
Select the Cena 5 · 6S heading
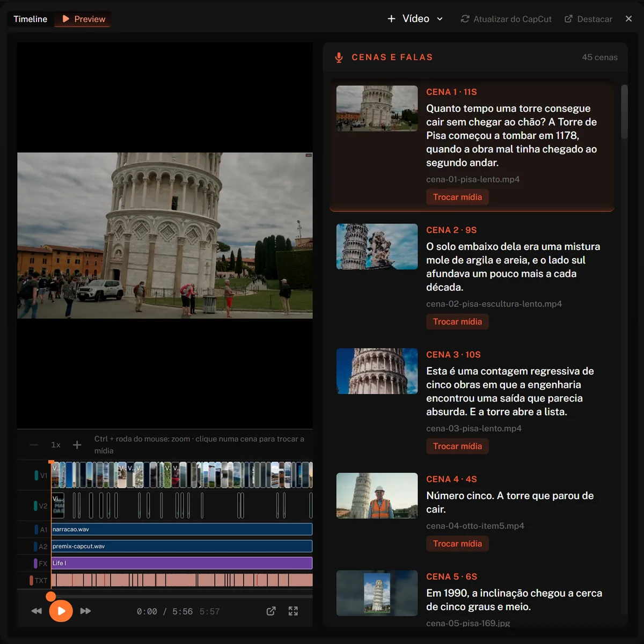click(x=451, y=576)
